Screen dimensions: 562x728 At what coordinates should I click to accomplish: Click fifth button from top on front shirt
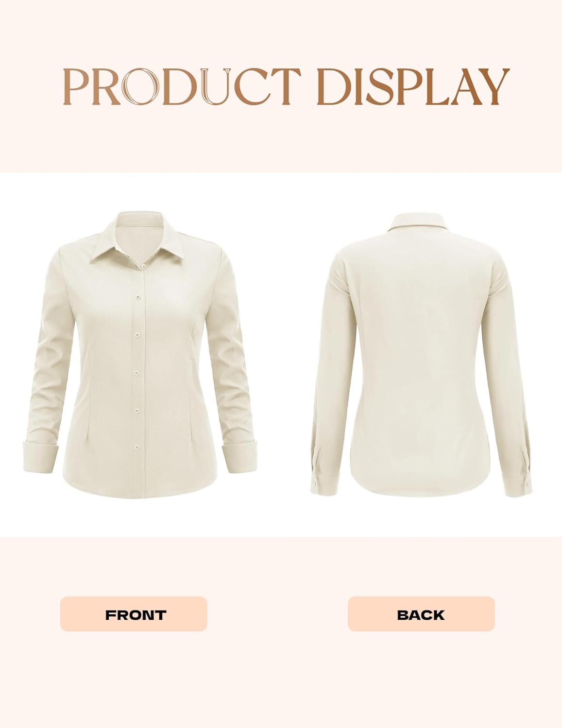point(137,410)
